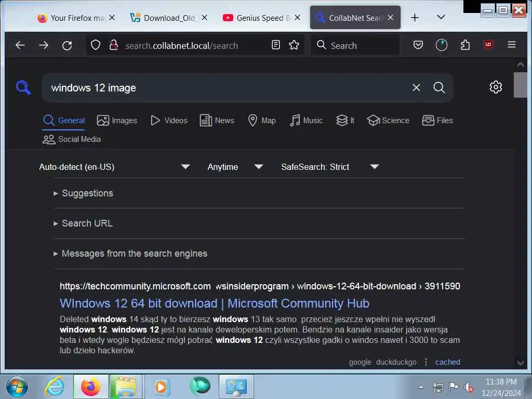The width and height of the screenshot is (532, 399).
Task: Open site security lock icon
Action: click(x=114, y=45)
